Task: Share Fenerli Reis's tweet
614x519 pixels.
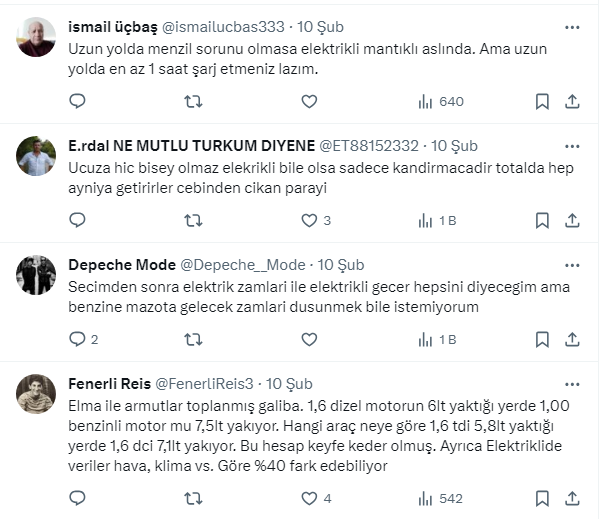Action: pos(573,497)
